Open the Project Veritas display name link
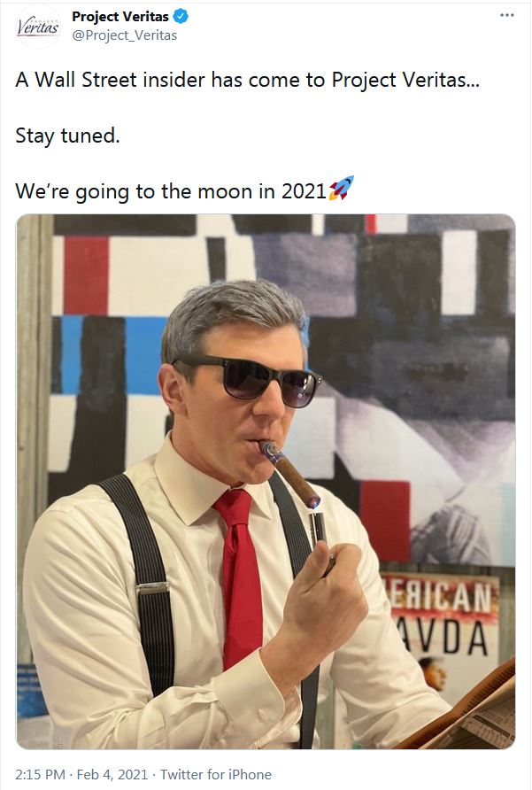The width and height of the screenshot is (532, 790). pos(120,17)
